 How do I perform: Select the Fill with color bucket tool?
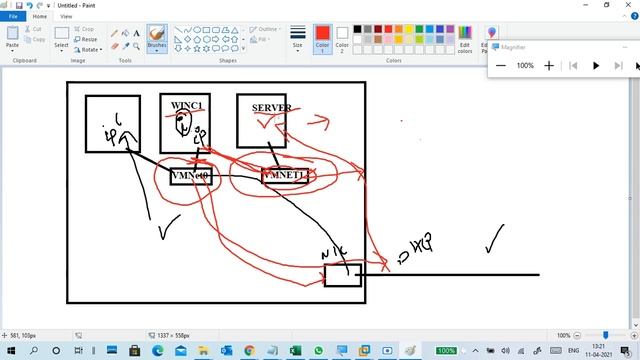tap(126, 33)
